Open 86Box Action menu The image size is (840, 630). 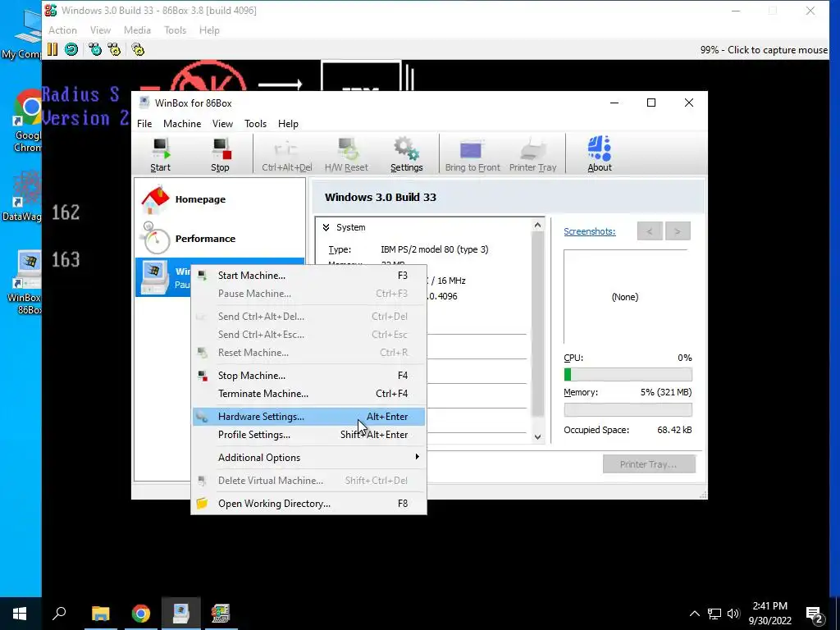[x=62, y=30]
